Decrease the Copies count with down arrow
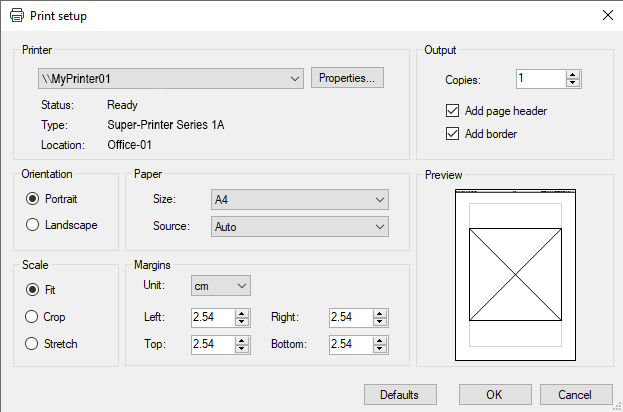 pyautogui.click(x=573, y=83)
